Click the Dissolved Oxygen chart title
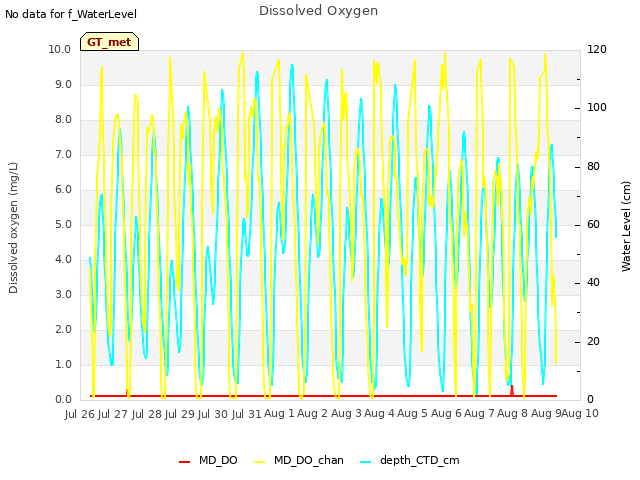Image resolution: width=640 pixels, height=480 pixels. click(x=318, y=11)
